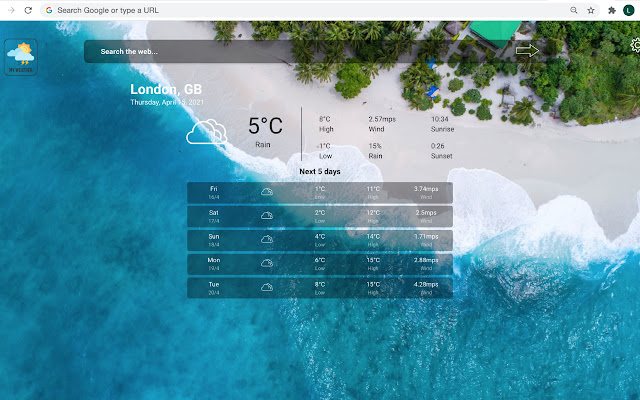Viewport: 640px width, 400px height.
Task: Click the '14°C' high in Sun row
Action: [373, 236]
